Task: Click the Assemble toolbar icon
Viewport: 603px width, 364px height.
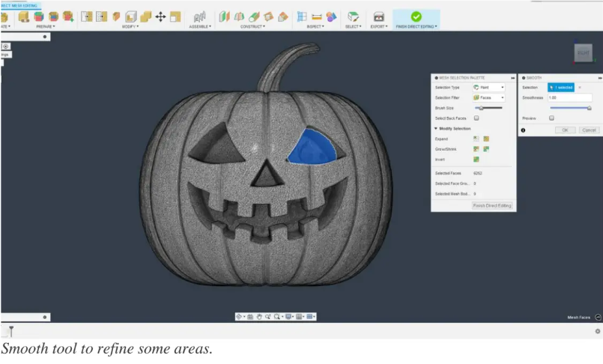Action: tap(199, 16)
